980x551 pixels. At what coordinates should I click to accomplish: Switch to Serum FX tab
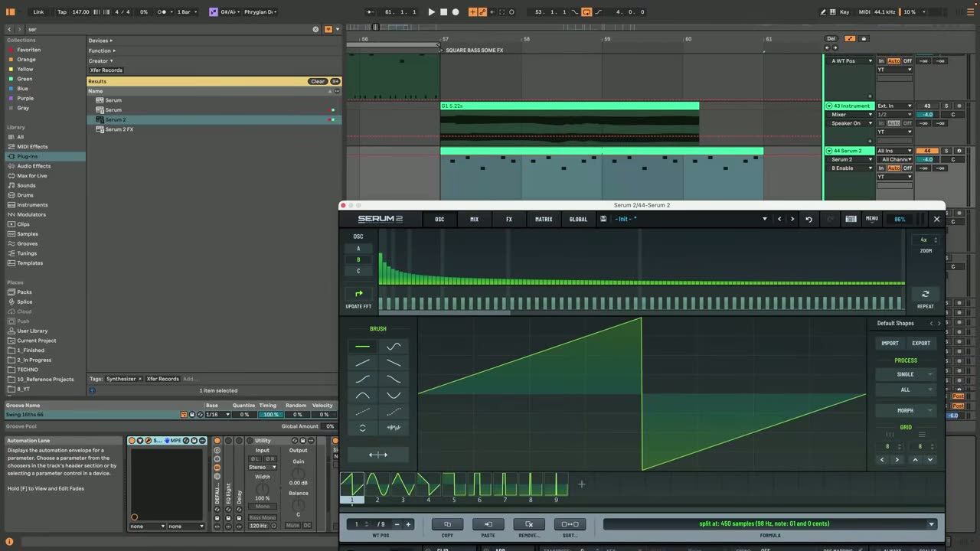click(x=508, y=219)
